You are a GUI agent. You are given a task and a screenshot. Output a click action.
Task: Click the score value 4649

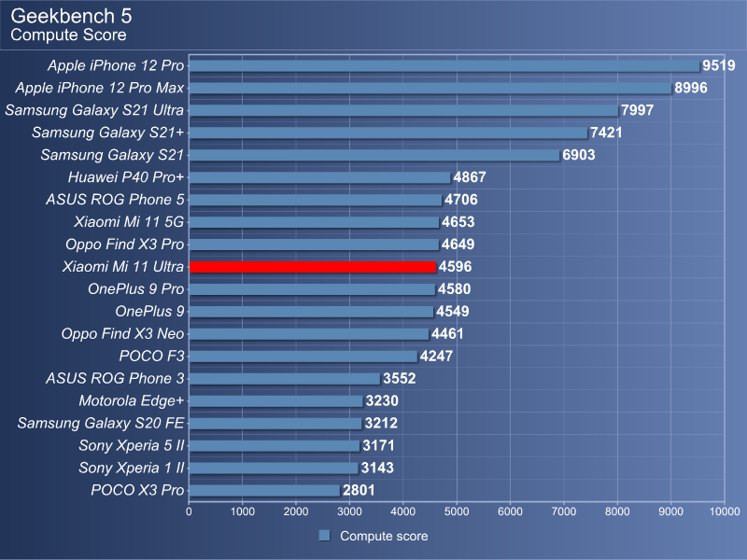coord(458,245)
